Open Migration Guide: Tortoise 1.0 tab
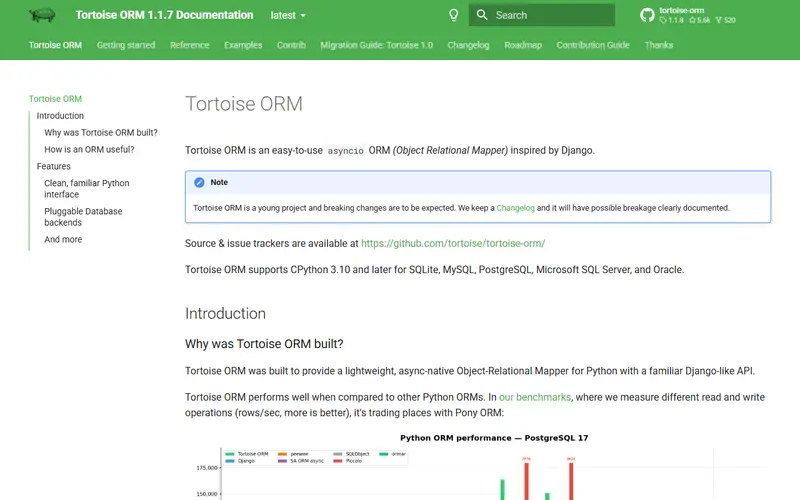Viewport: 800px width, 500px height. click(377, 45)
